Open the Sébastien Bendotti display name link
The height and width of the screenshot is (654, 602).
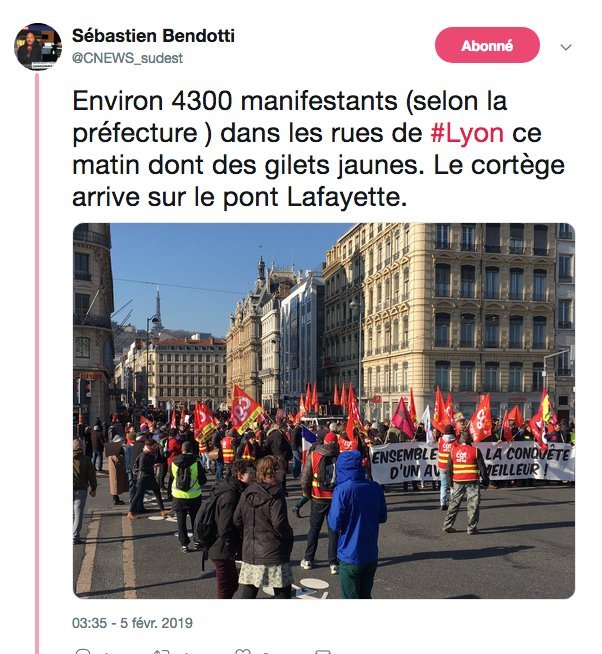click(153, 36)
